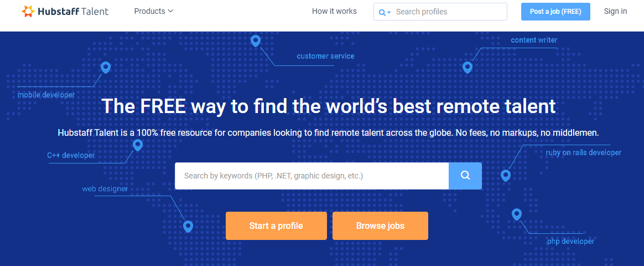Open the Products dropdown menu

154,11
